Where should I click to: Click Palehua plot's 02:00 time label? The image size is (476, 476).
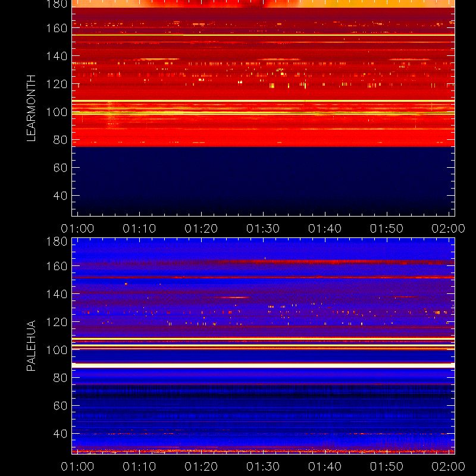point(449,466)
